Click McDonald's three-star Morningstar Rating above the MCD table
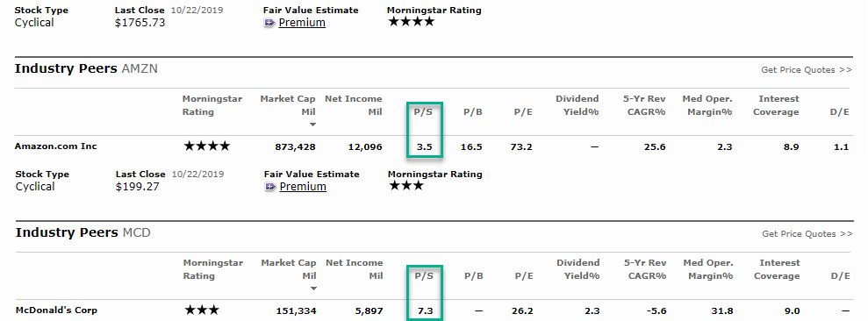The image size is (868, 321). 406,186
